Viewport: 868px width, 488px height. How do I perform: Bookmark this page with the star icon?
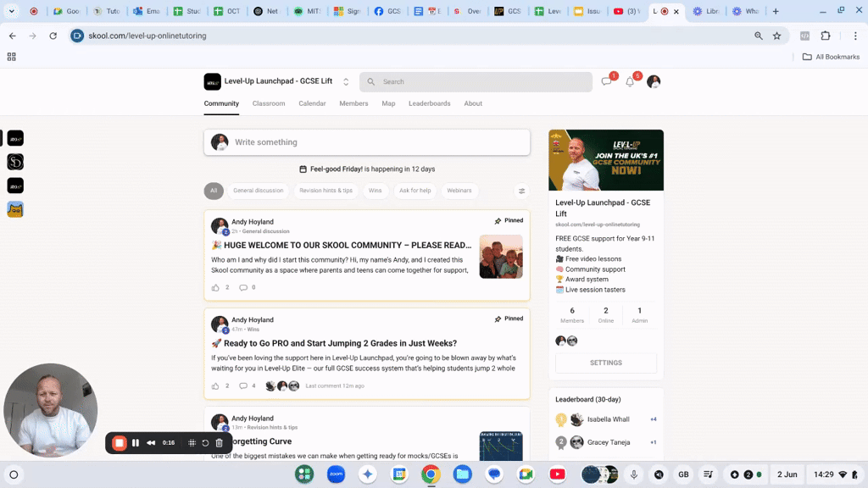pos(777,36)
